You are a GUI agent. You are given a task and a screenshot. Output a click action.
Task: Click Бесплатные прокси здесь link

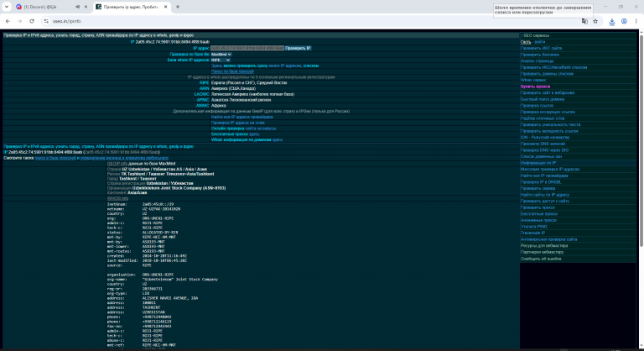(x=235, y=134)
